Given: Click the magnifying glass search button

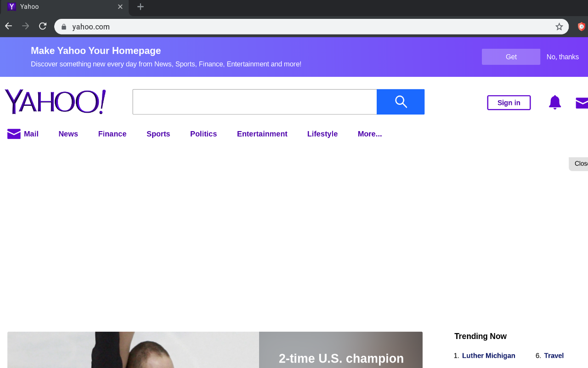Looking at the screenshot, I should 400,102.
